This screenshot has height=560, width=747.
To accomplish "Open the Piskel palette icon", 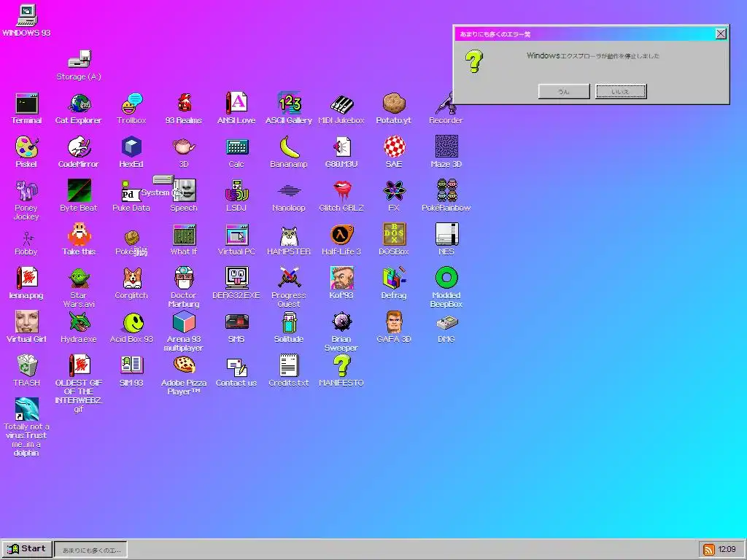I will point(27,147).
